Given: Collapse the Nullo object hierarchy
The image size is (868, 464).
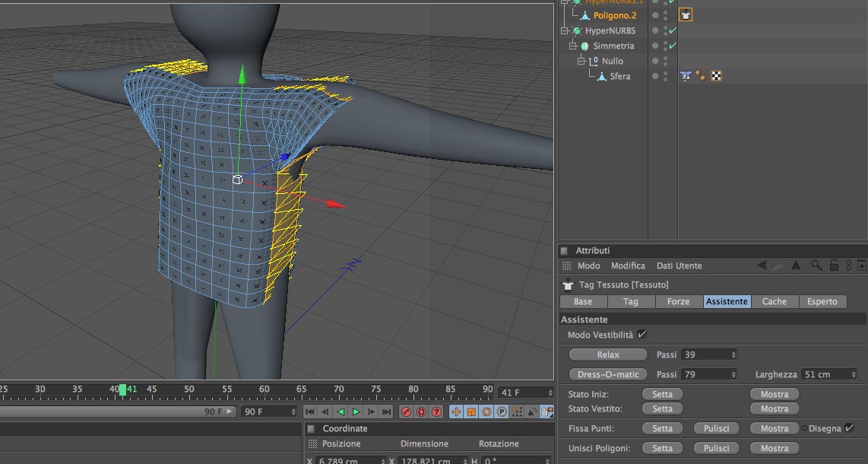Looking at the screenshot, I should (581, 61).
